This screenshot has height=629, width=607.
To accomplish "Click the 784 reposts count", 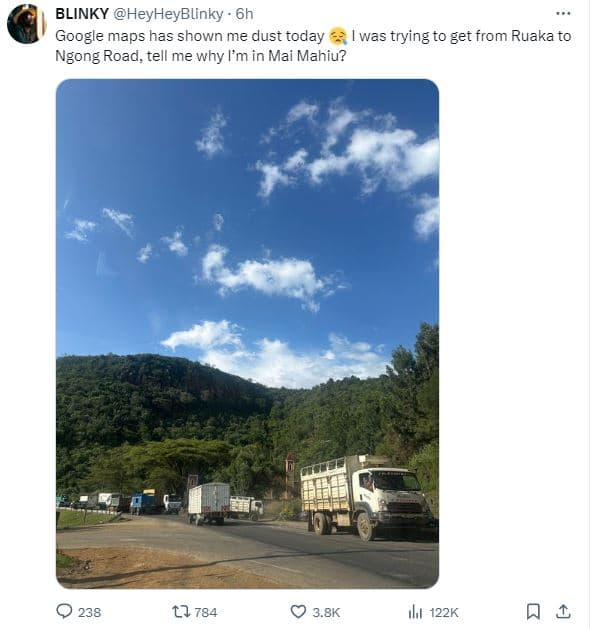I will [x=205, y=612].
